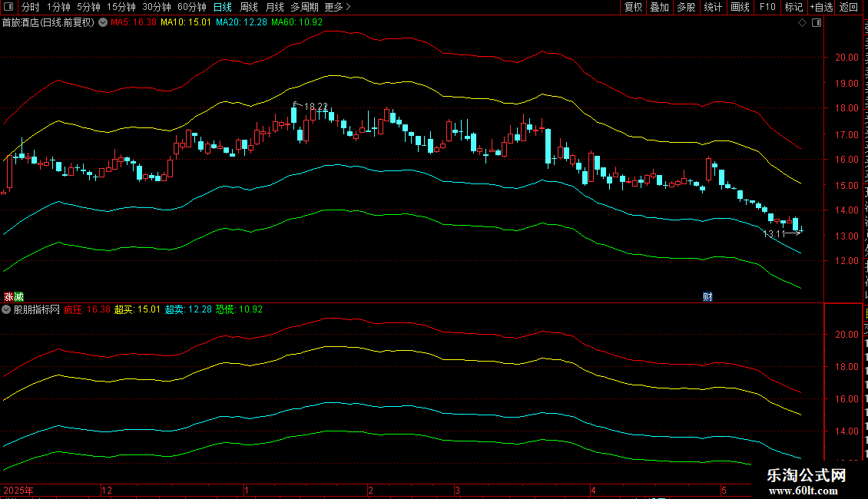Click the 减 marker at chart bottom-left
The width and height of the screenshot is (868, 499).
[19, 297]
